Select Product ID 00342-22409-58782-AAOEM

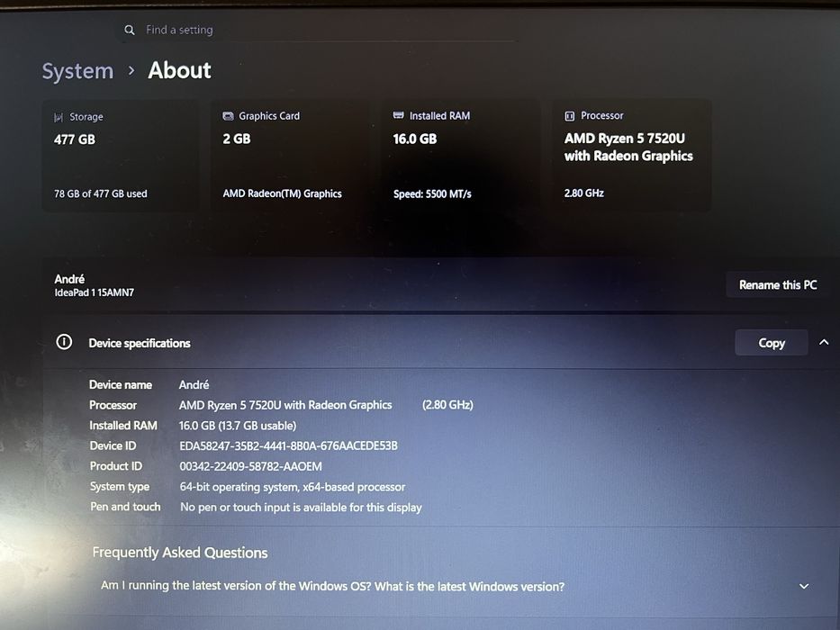click(x=250, y=466)
